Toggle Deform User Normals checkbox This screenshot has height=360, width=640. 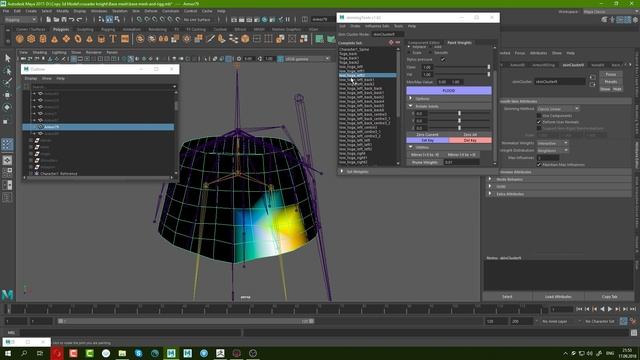pyautogui.click(x=539, y=122)
